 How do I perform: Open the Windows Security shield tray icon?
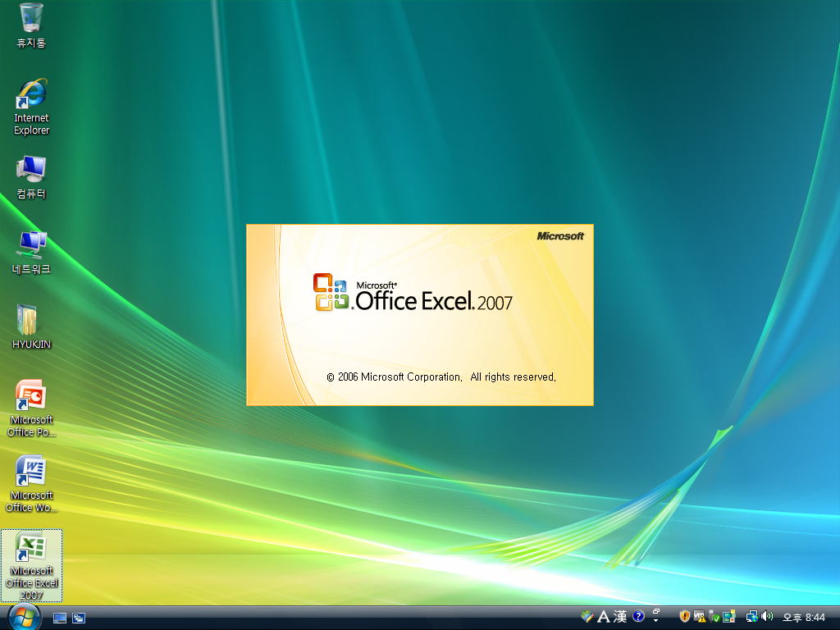pos(685,617)
